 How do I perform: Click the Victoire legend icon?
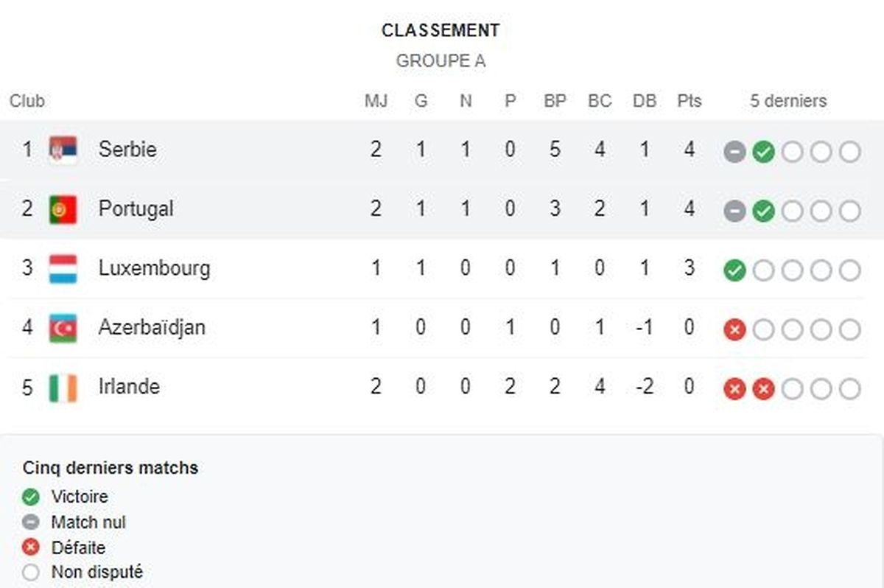click(31, 497)
